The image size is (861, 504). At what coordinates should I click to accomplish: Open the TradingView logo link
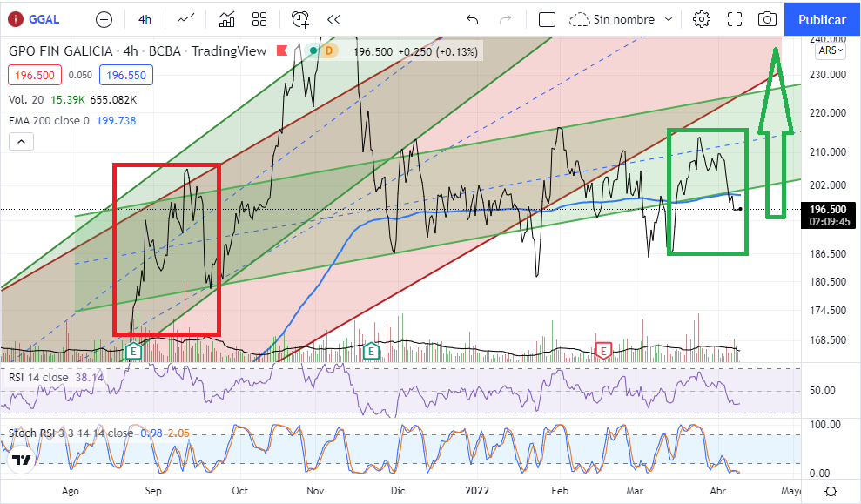pyautogui.click(x=22, y=460)
